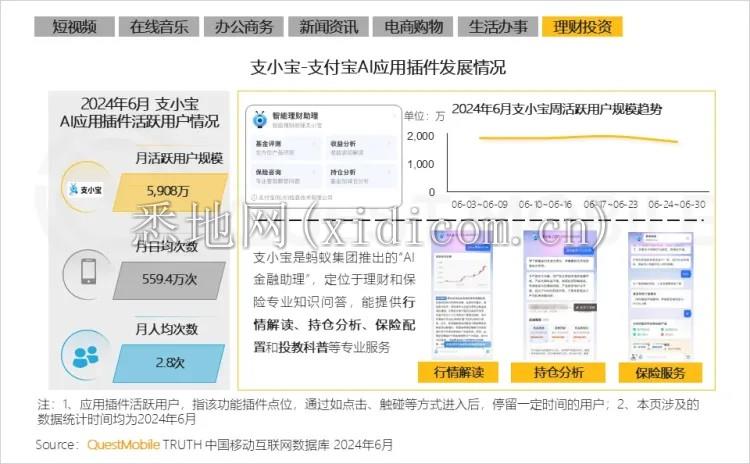Click the yellow 行情解读 label

click(x=458, y=372)
